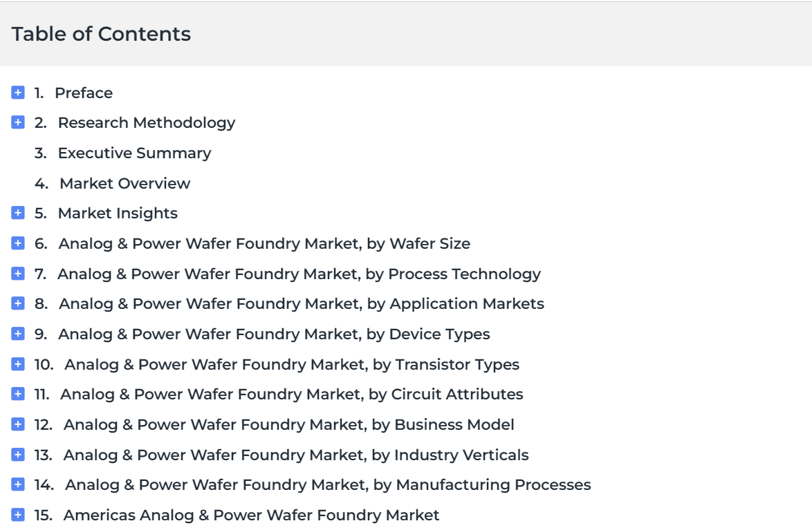
Task: Click the Market Insights chapter title
Action: point(118,214)
